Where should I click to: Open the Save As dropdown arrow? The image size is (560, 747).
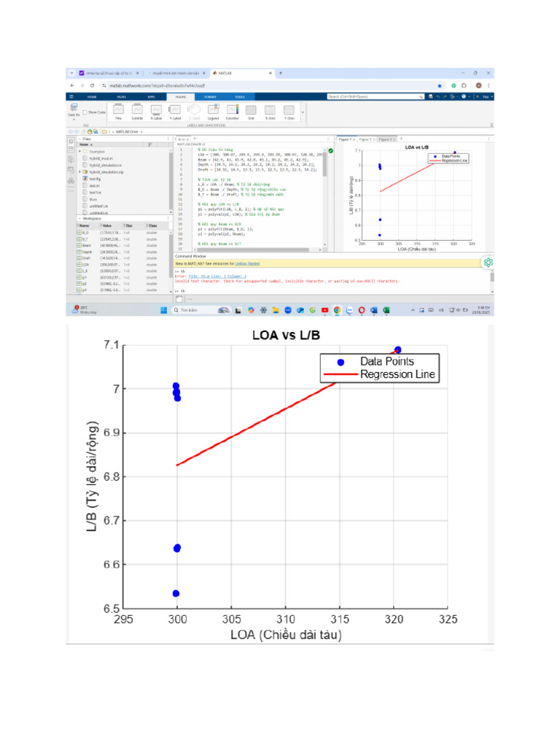tap(74, 120)
